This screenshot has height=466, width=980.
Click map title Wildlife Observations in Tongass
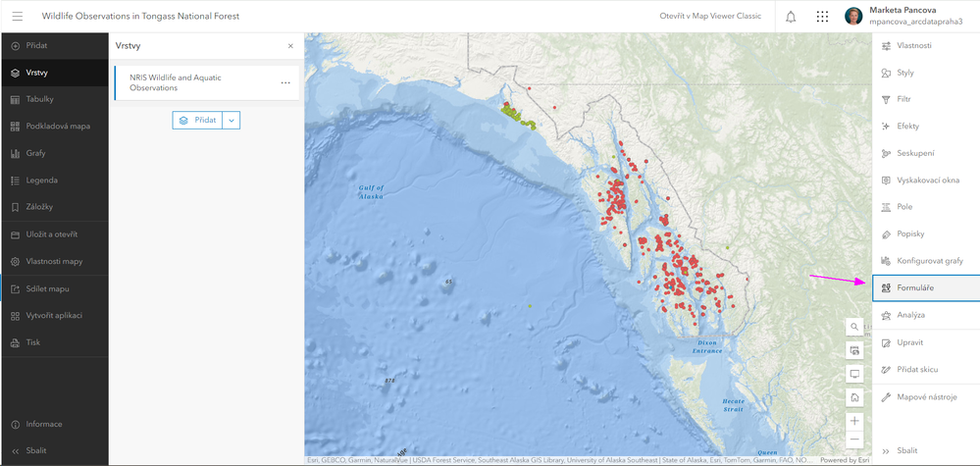coord(140,17)
